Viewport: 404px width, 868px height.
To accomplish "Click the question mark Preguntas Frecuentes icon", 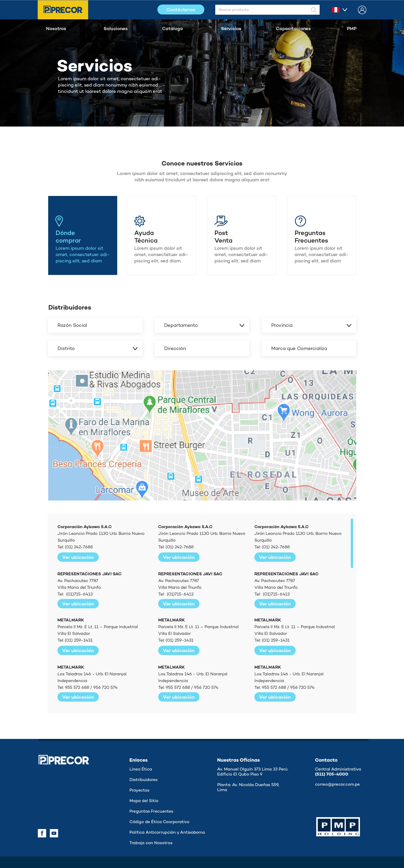I will coord(300,221).
